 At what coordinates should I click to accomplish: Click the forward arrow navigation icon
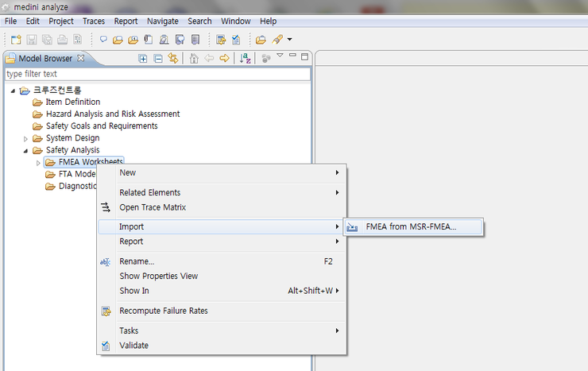[x=225, y=58]
